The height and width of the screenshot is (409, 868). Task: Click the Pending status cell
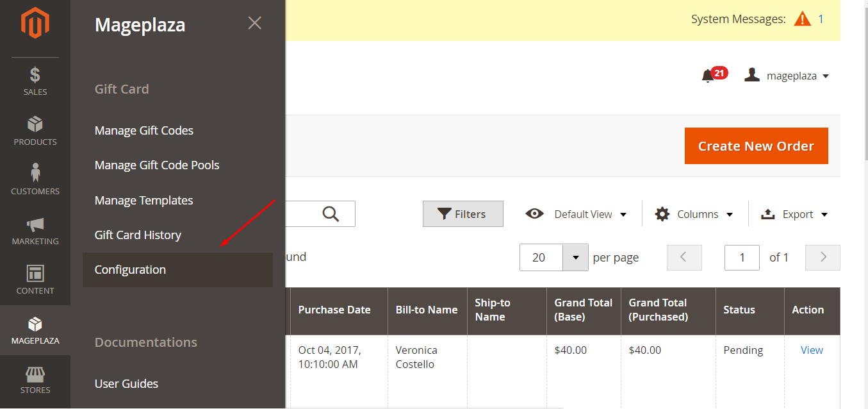pyautogui.click(x=749, y=372)
